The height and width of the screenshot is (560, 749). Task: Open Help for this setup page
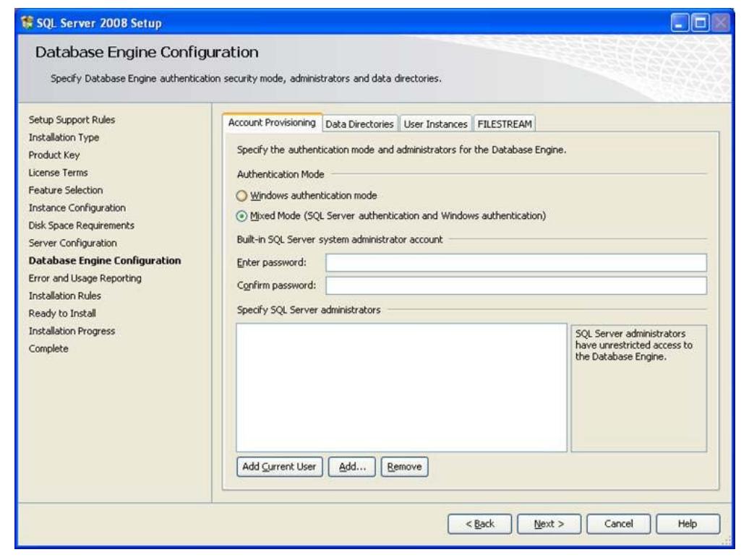click(688, 524)
